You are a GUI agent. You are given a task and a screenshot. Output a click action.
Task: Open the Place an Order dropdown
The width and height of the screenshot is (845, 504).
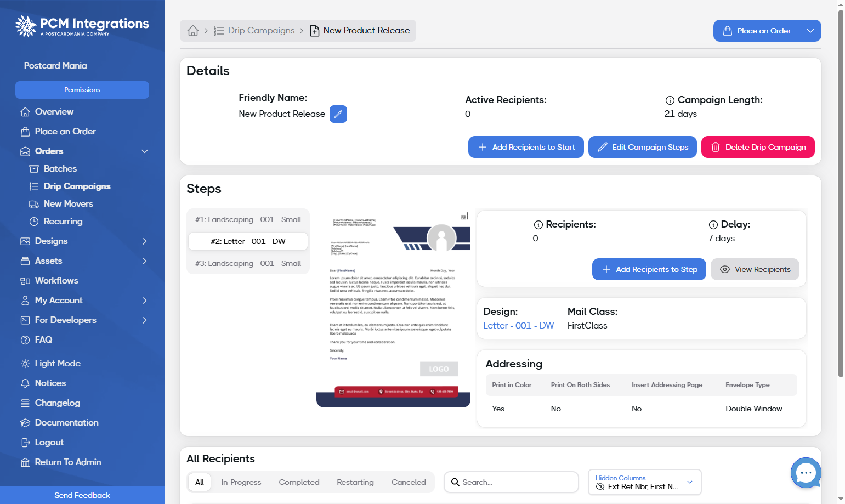[810, 31]
